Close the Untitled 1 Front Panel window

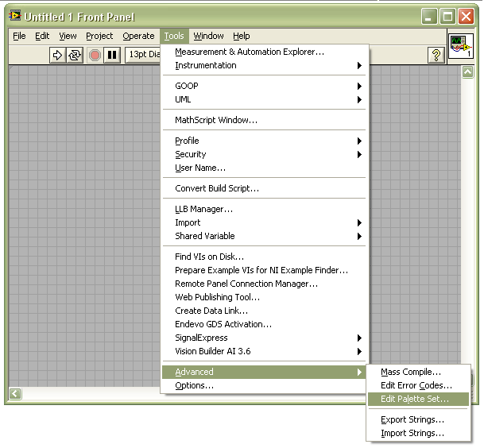point(466,17)
